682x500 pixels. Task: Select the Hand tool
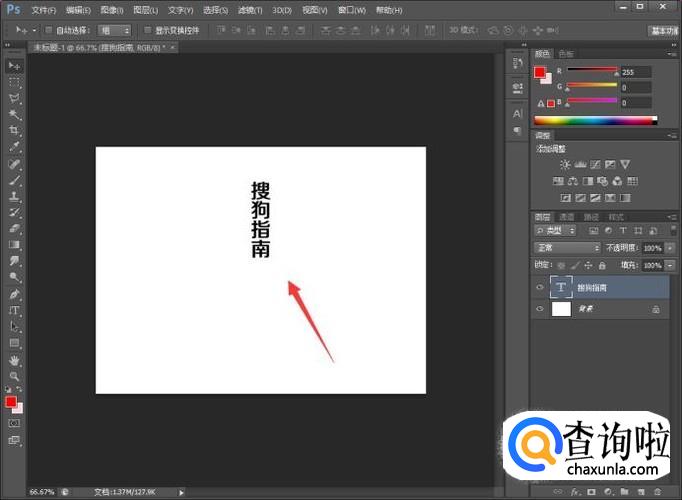click(x=14, y=359)
